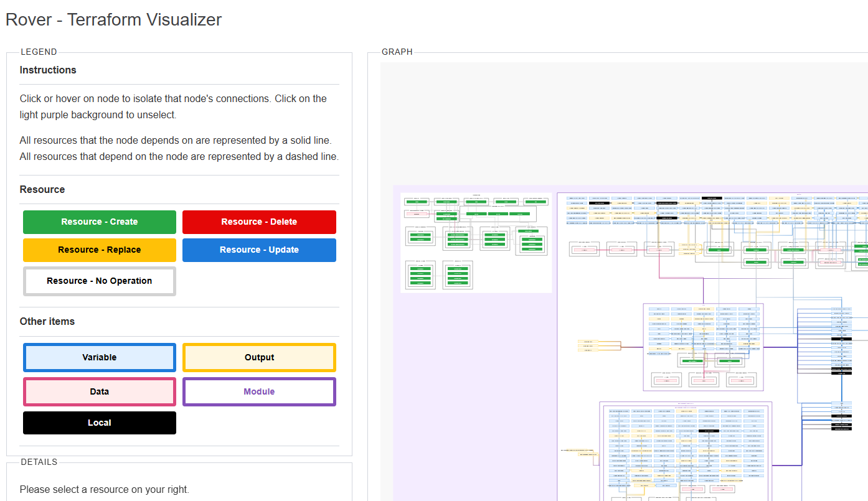Click the Resource - Create legend button
The width and height of the screenshot is (868, 501).
(x=99, y=222)
